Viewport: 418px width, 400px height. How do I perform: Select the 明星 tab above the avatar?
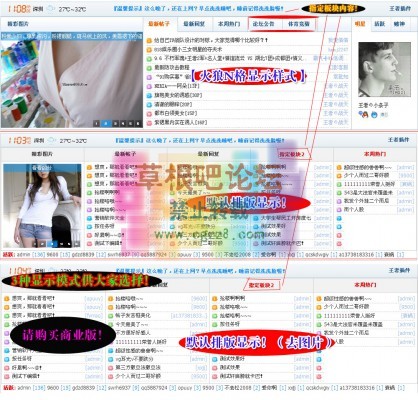pos(360,24)
